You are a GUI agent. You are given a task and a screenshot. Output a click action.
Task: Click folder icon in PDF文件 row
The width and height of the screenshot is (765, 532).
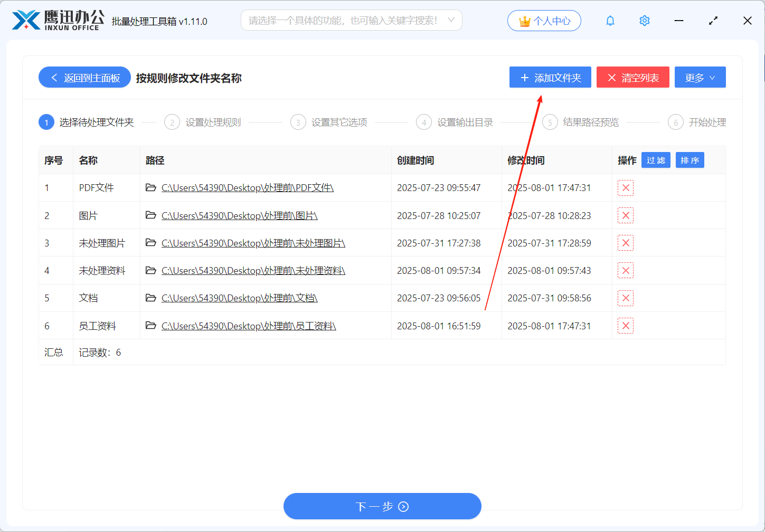(x=151, y=187)
